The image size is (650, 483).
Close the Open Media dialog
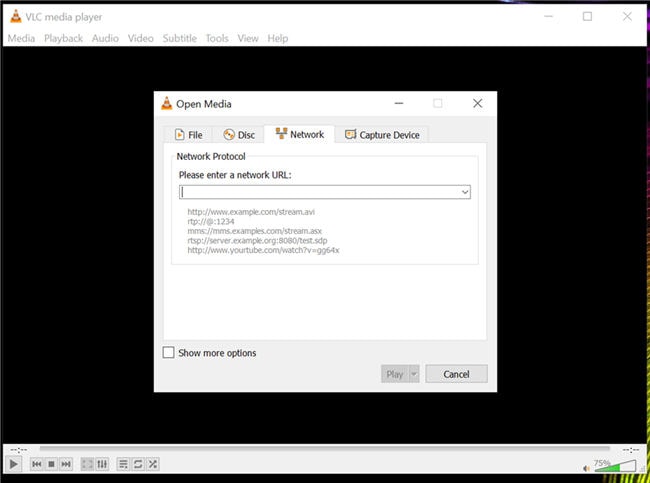pos(478,103)
